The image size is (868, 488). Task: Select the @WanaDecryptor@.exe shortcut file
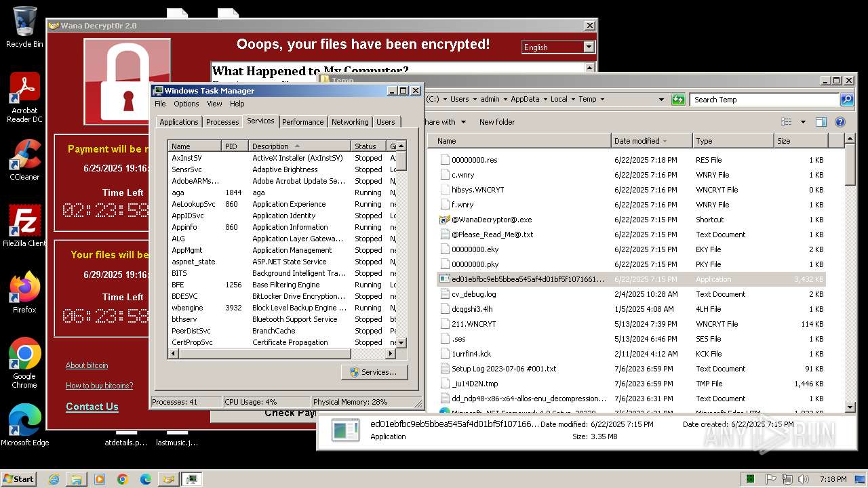click(631, 220)
